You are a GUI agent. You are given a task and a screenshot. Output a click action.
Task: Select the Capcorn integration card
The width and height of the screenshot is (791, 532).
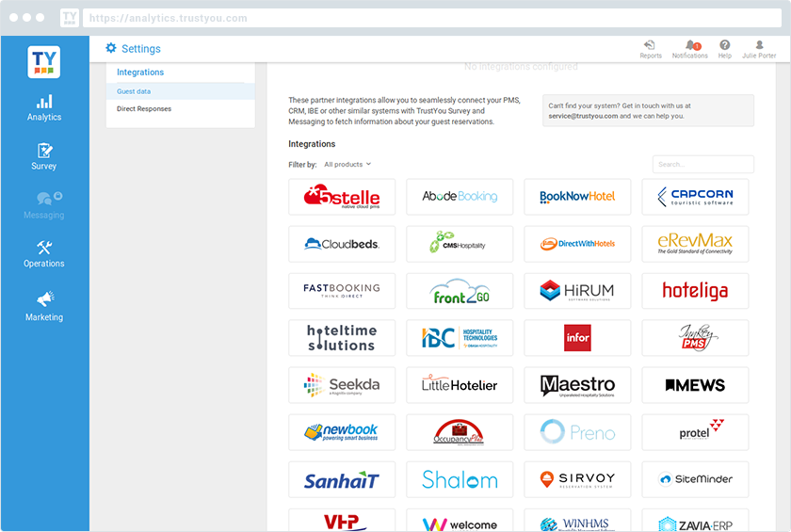point(695,197)
